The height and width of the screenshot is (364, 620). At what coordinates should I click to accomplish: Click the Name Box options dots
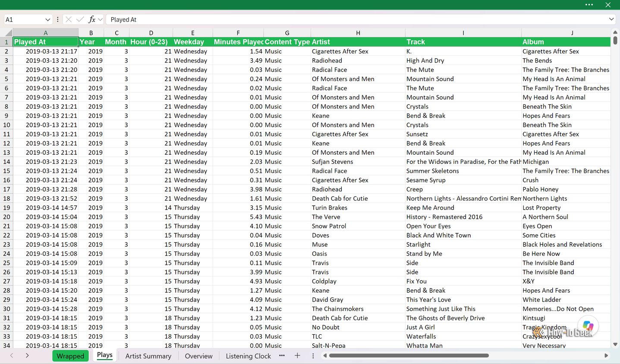tap(57, 19)
